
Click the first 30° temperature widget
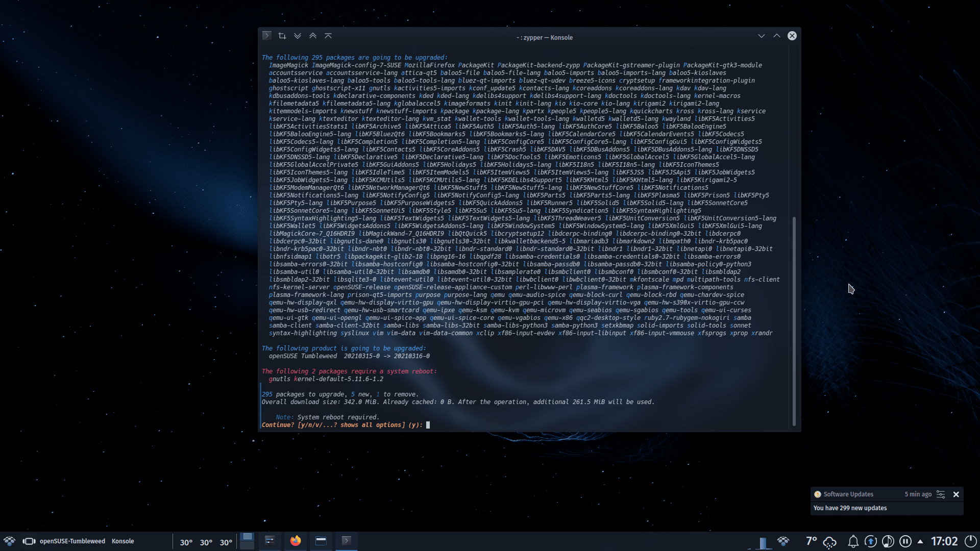tap(186, 542)
